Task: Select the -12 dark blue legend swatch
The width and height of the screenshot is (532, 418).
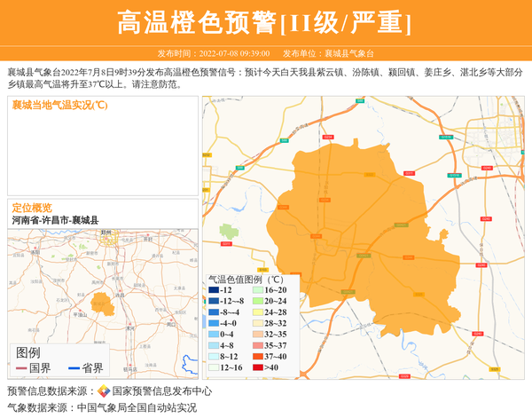Action: coord(213,290)
